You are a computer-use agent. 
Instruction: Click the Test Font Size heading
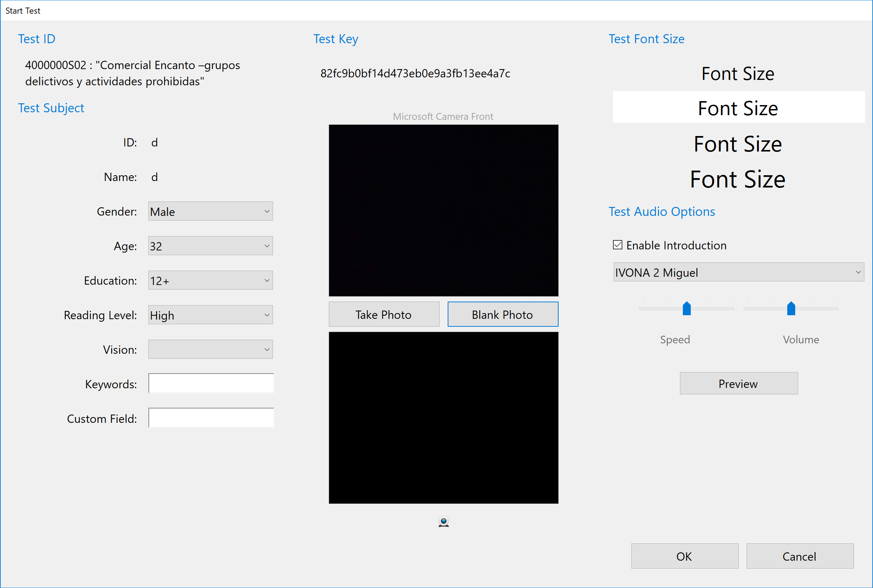click(646, 39)
